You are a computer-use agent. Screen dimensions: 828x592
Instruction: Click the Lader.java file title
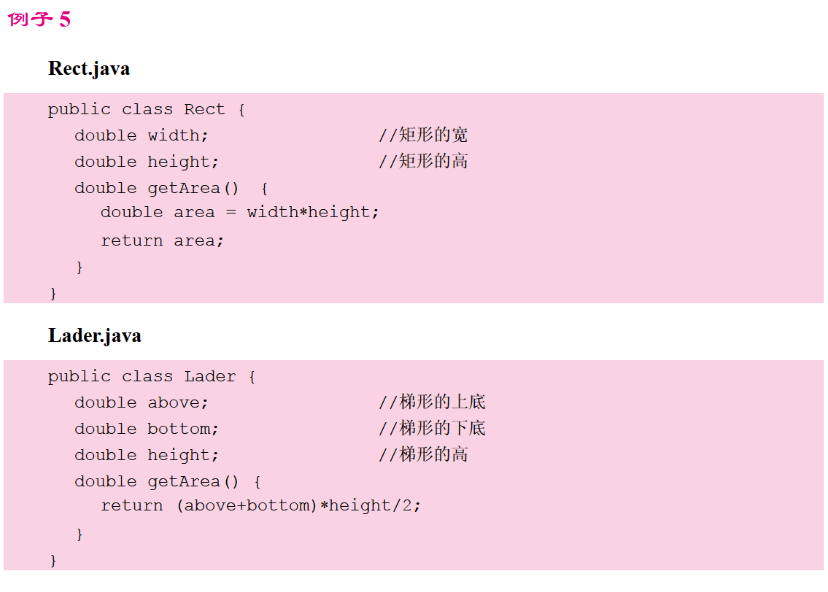pos(94,336)
